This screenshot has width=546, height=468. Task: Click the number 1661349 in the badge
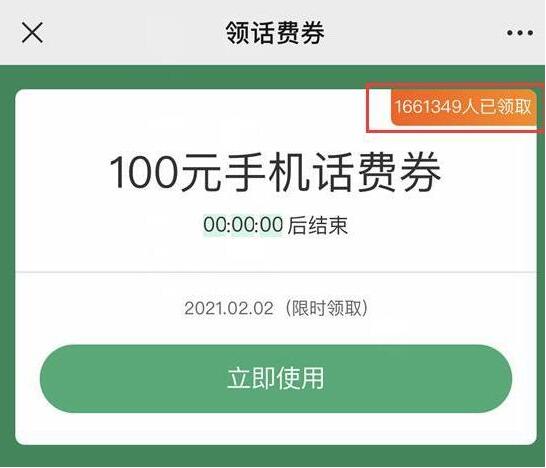point(428,107)
